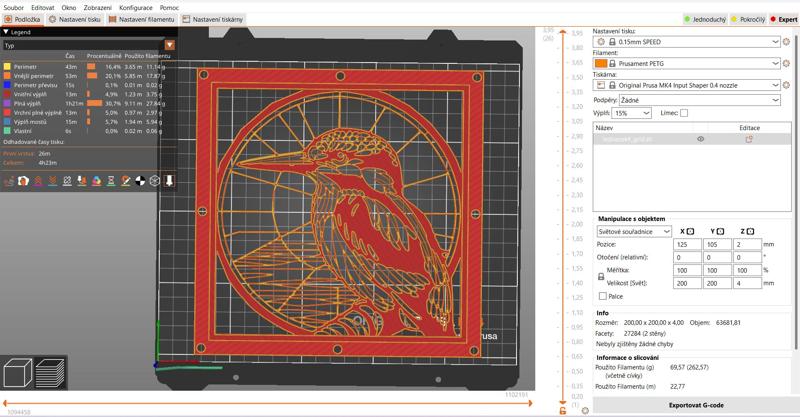Image resolution: width=800 pixels, height=417 pixels.
Task: Toggle the wipe moves icon in the legend
Action: pos(23,181)
